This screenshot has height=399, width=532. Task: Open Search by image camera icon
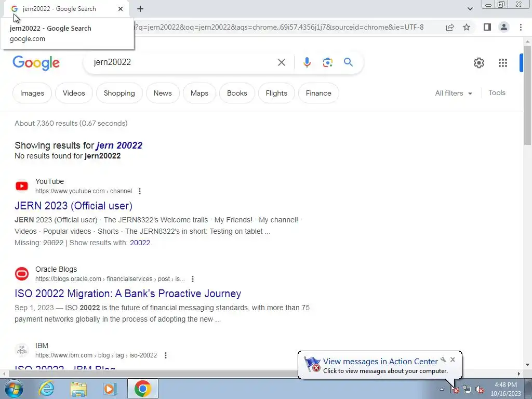(327, 62)
